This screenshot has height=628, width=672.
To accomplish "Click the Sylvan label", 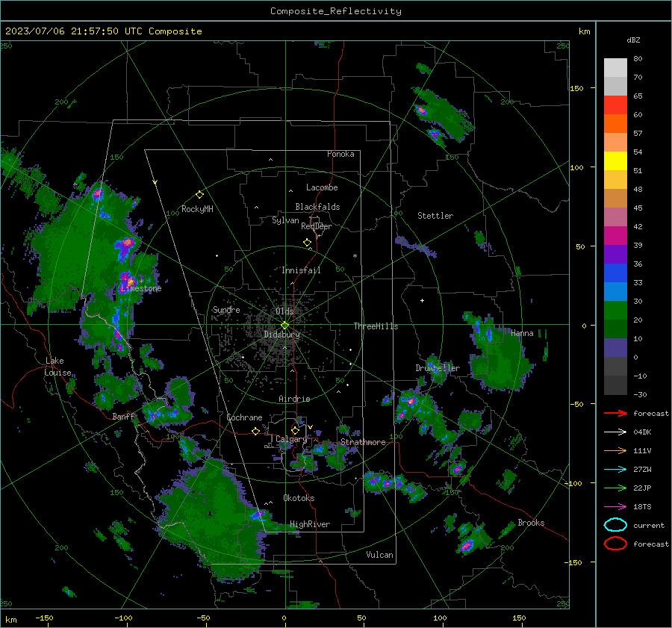I will [x=285, y=220].
